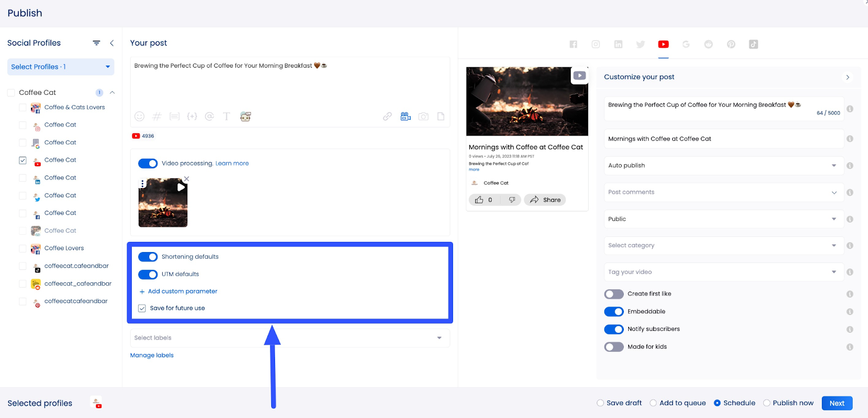Uncheck the Save for future use checkbox

point(142,308)
